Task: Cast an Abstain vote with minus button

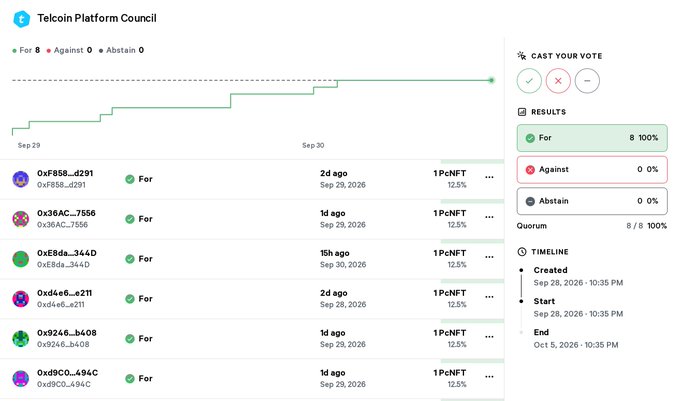Action: pos(587,81)
